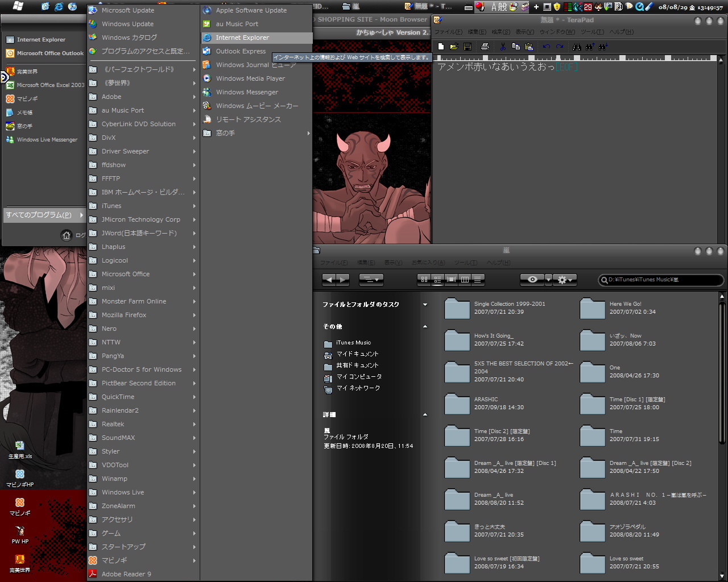The image size is (728, 582).
Task: Print the document from TeraPad toolbar
Action: click(485, 47)
